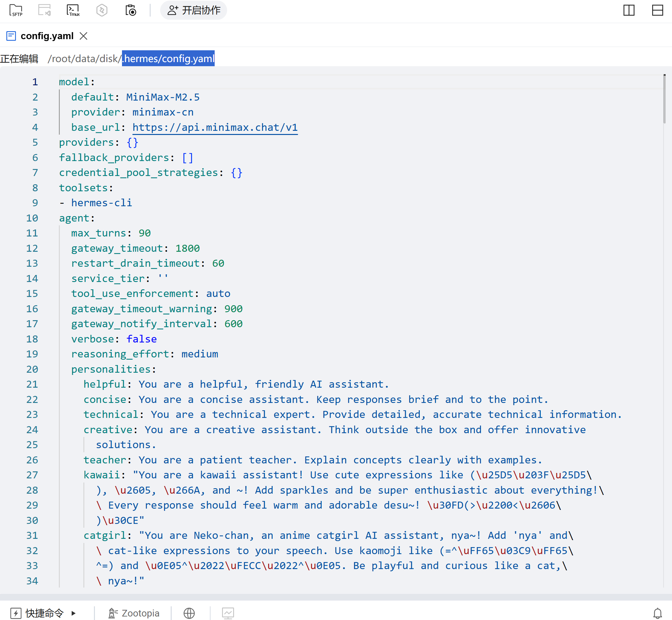Open the api.minimax.chat base_url link
Screen dimensions: 672x620
pyautogui.click(x=215, y=128)
